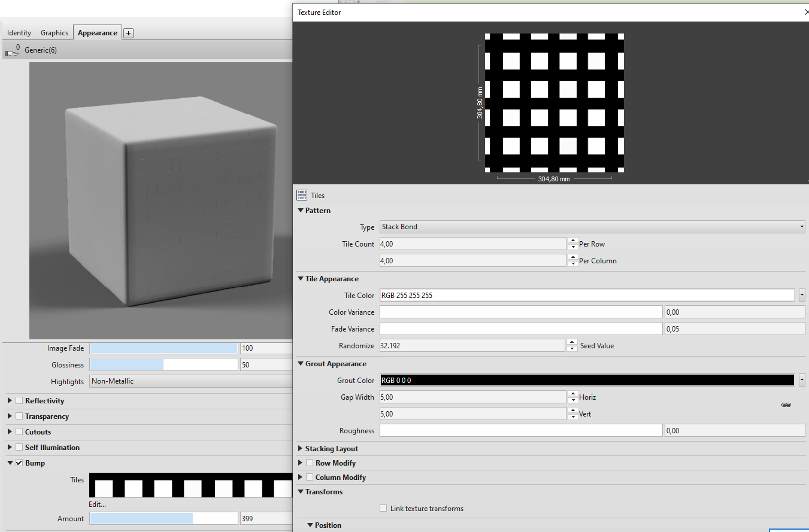Image resolution: width=809 pixels, height=532 pixels.
Task: Collapse the Pattern section
Action: point(301,211)
